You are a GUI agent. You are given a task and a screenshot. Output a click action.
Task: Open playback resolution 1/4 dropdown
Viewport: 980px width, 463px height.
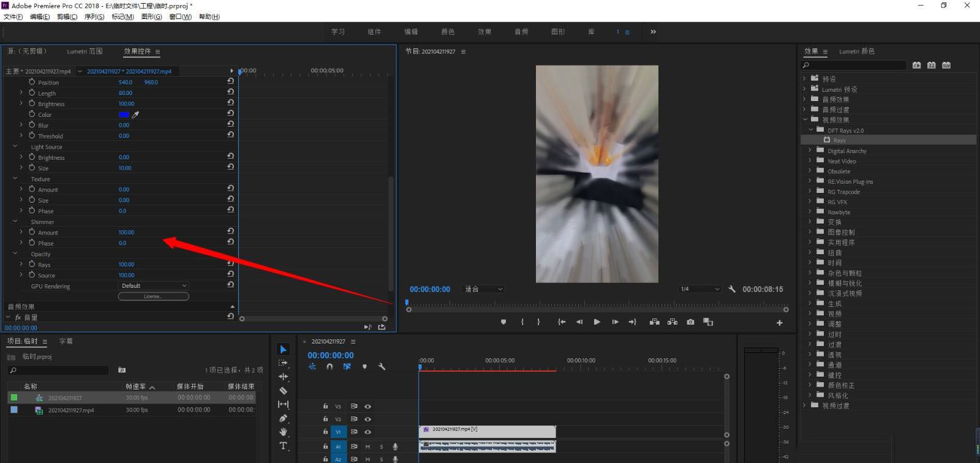(700, 289)
